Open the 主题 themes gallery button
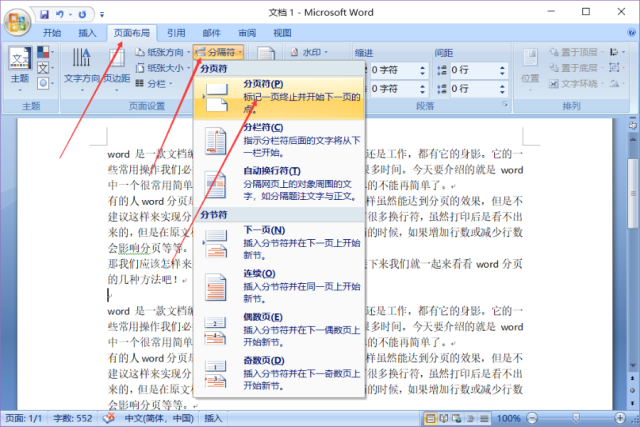 (x=20, y=68)
